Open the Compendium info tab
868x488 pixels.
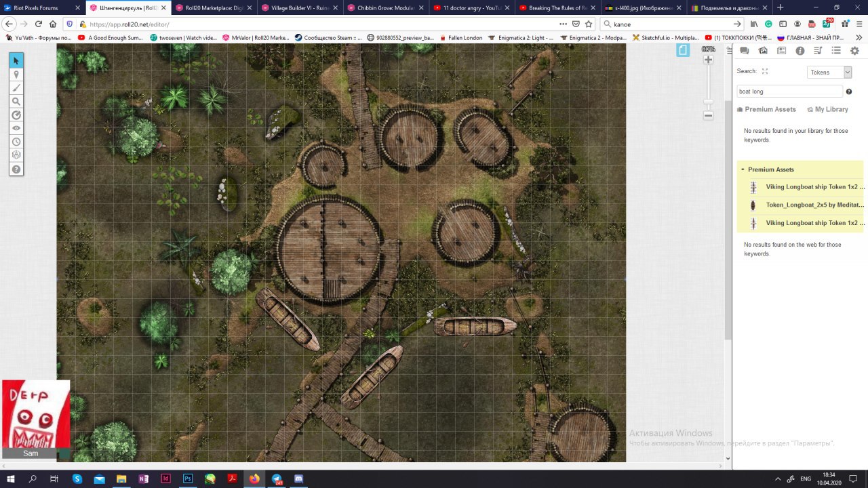click(800, 51)
